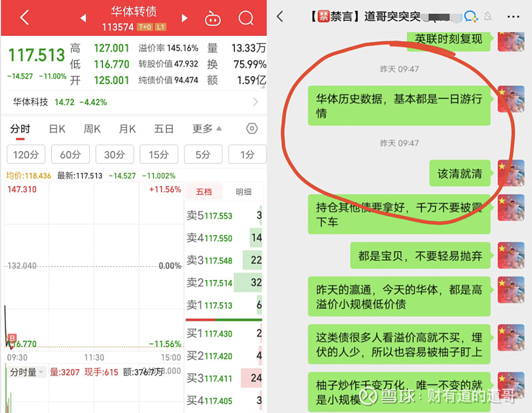
Task: Switch to previous security with left triangle arrow
Action: [83, 18]
